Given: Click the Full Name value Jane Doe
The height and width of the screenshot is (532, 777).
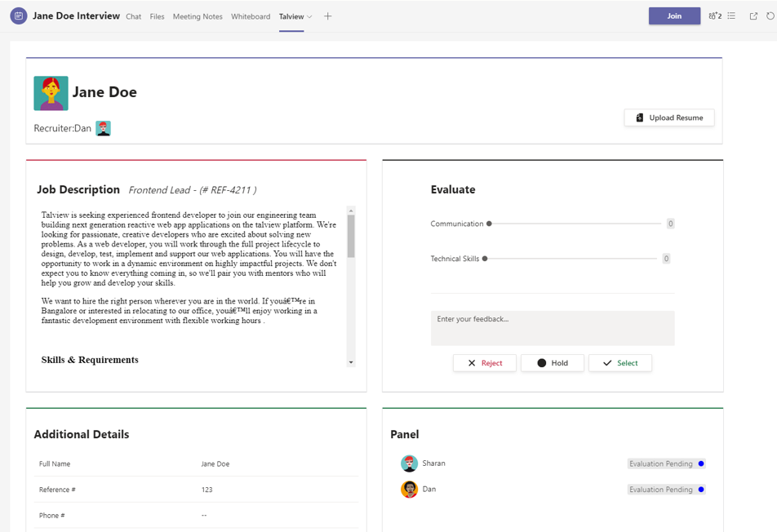Looking at the screenshot, I should [x=215, y=464].
